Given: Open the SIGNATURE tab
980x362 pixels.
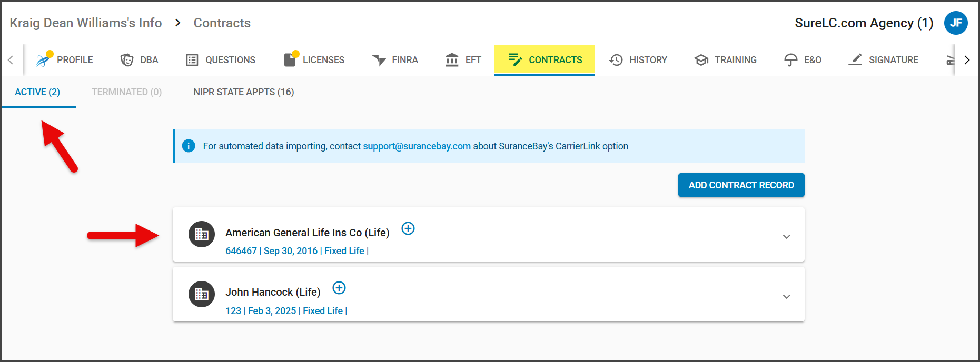Looking at the screenshot, I should (884, 60).
